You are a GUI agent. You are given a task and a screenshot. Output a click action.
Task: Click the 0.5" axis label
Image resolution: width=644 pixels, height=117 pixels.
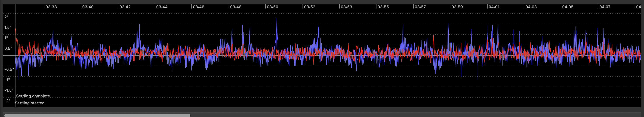8,48
